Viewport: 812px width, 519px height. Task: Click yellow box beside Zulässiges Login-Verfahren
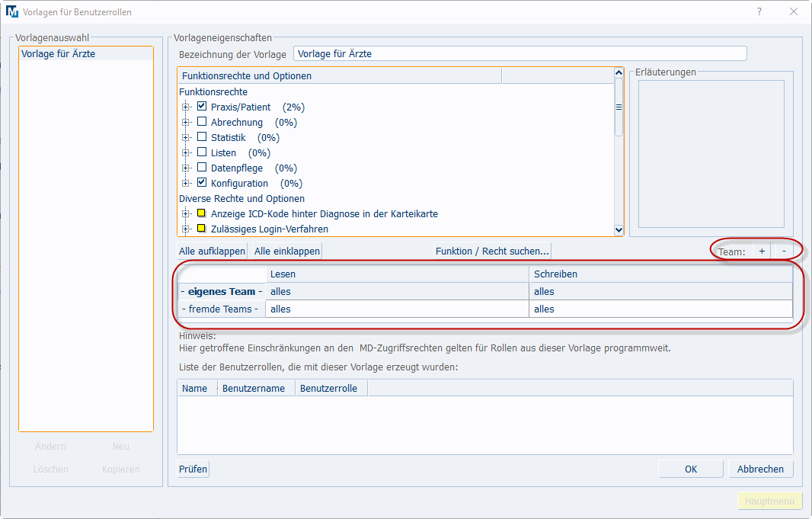pyautogui.click(x=202, y=229)
